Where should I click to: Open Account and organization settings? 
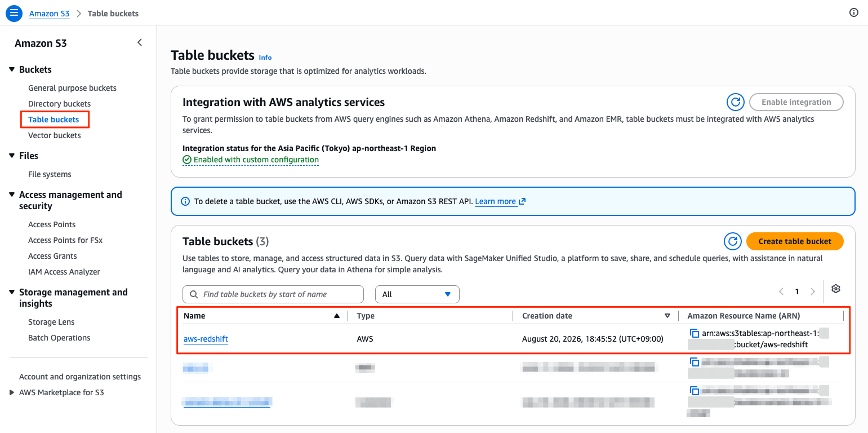pyautogui.click(x=80, y=377)
